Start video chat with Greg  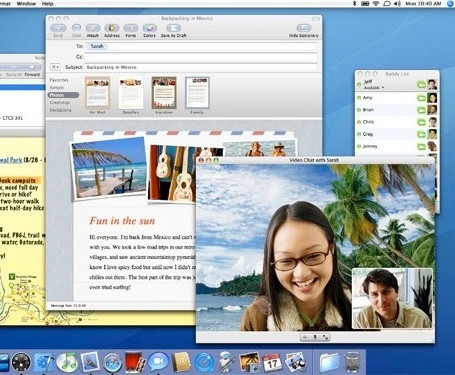click(422, 134)
